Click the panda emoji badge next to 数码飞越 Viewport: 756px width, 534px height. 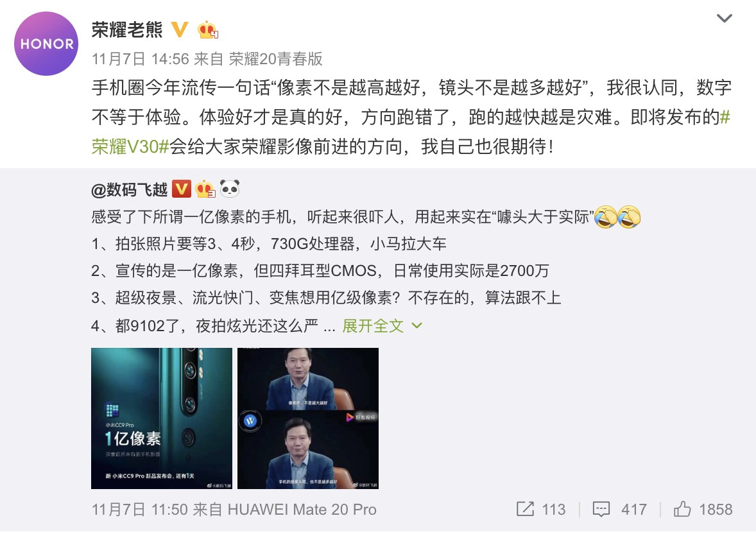tap(230, 189)
